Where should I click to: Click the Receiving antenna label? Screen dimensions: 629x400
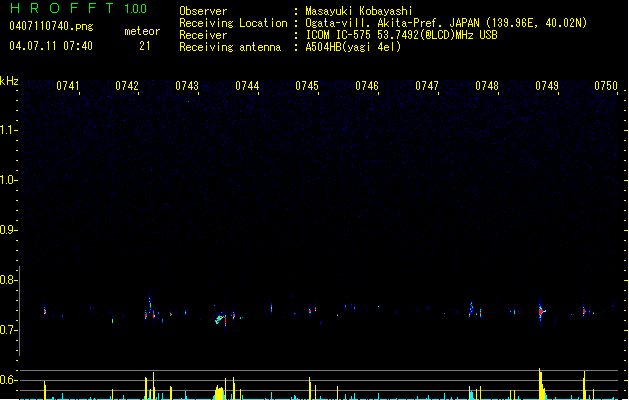230,47
